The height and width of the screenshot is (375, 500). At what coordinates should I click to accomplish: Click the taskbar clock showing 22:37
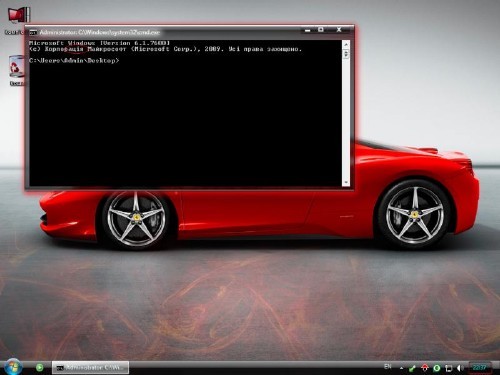[480, 368]
